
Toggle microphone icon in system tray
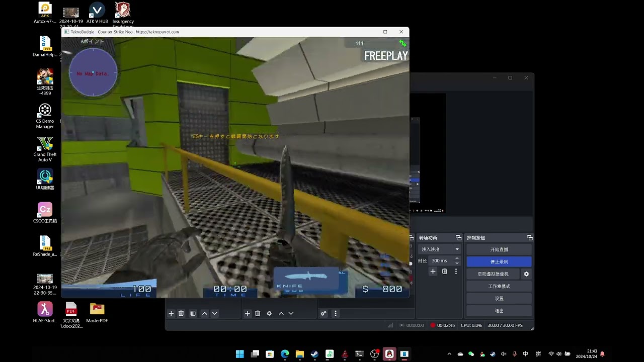click(x=514, y=354)
